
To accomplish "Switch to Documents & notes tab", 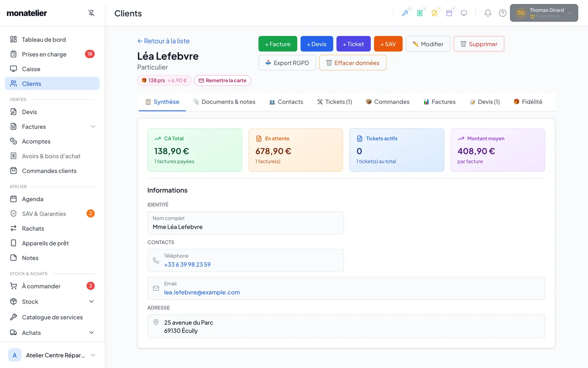I will tap(224, 102).
